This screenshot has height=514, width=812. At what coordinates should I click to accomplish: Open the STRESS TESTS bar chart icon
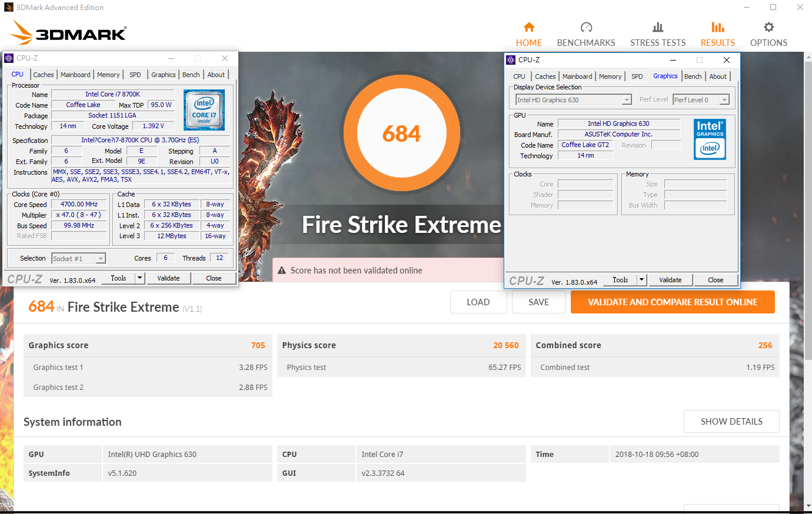[x=658, y=27]
